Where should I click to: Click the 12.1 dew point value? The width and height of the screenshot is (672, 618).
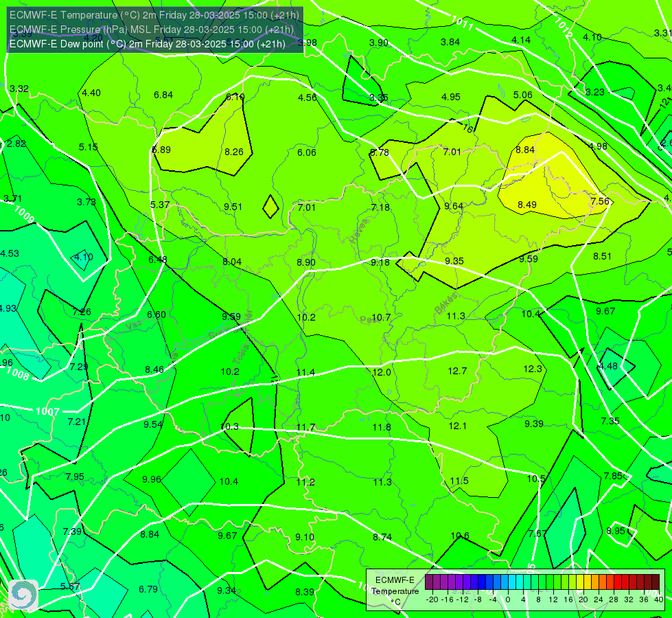(x=457, y=426)
